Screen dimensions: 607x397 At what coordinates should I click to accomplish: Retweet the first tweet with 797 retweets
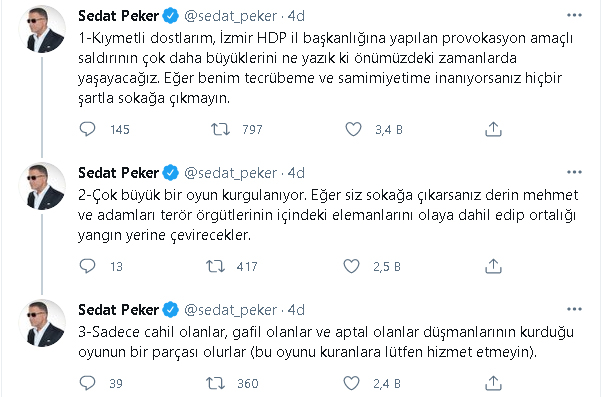[220, 129]
